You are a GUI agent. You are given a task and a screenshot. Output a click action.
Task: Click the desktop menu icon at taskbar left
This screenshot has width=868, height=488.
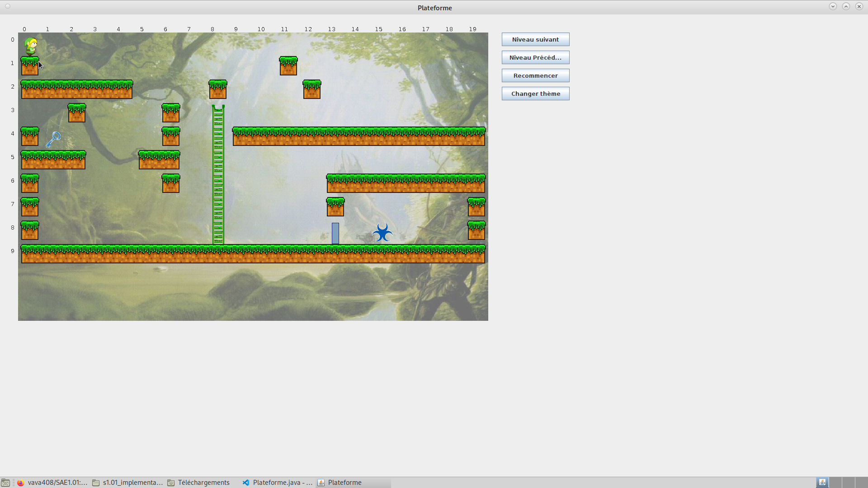[x=5, y=483]
